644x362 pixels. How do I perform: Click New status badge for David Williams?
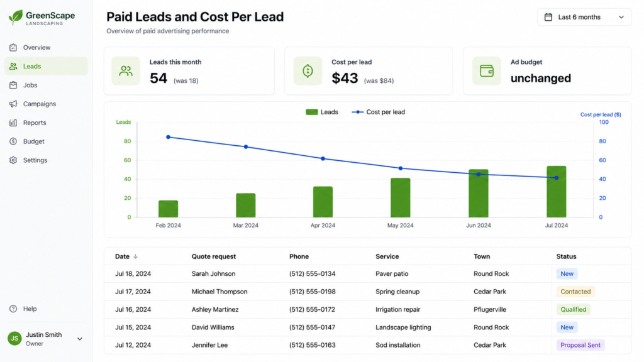click(x=567, y=327)
